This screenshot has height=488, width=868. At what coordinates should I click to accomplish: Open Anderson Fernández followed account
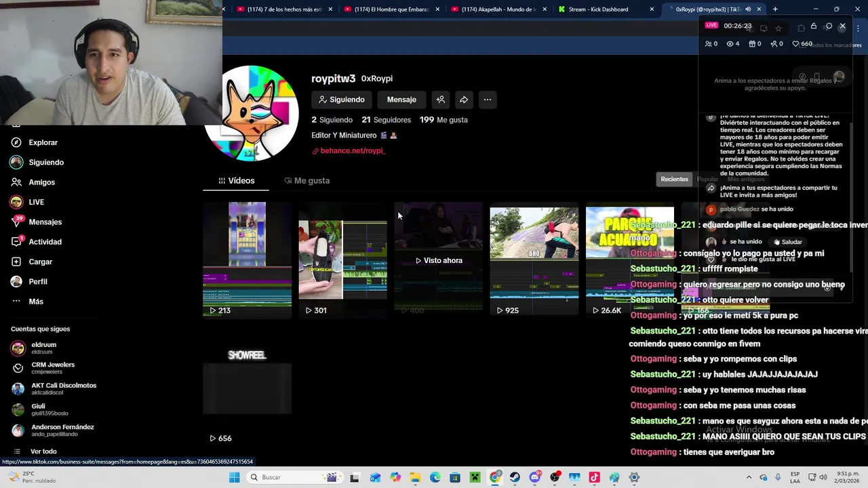(x=52, y=430)
